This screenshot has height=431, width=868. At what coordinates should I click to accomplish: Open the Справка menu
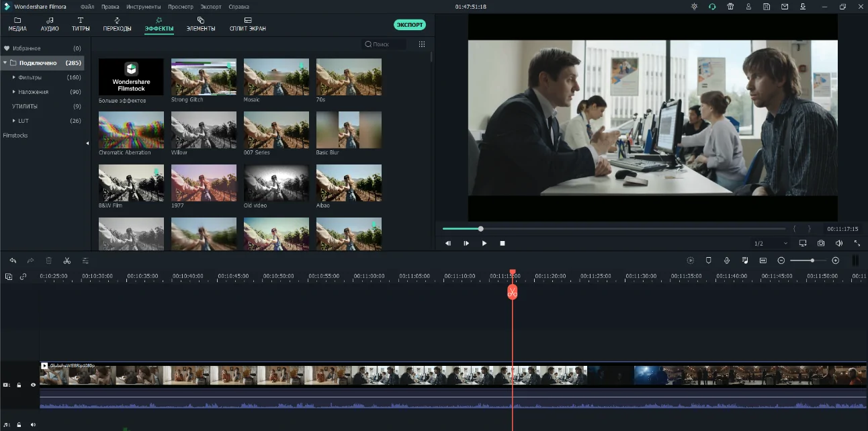click(238, 7)
